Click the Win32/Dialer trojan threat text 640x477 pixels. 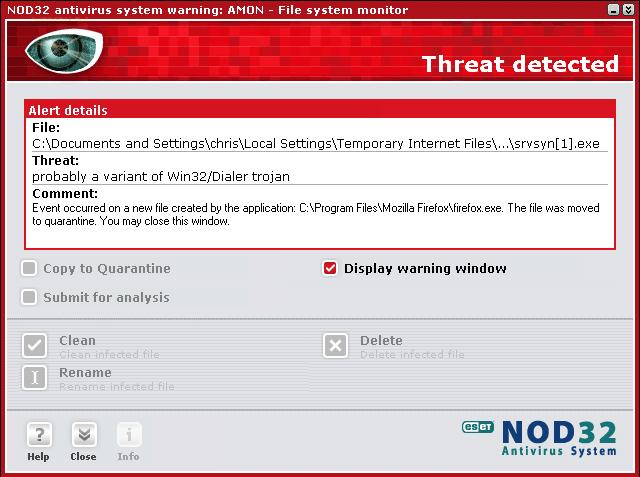coord(161,177)
